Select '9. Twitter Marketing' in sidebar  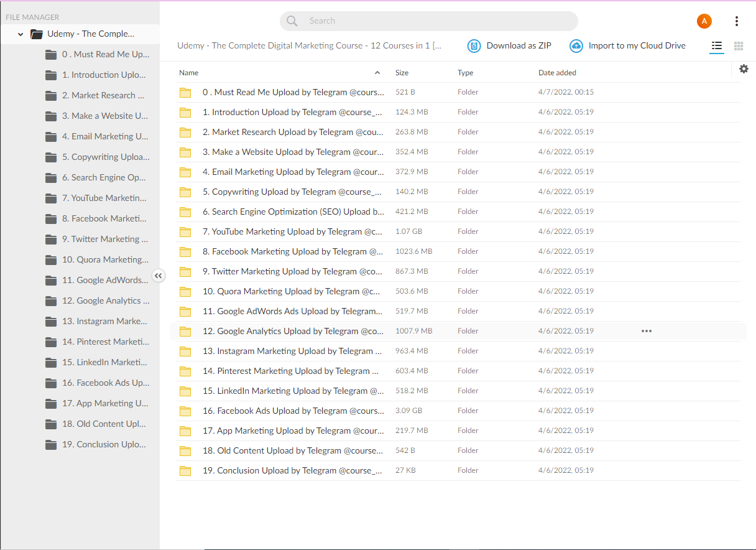[x=105, y=240]
